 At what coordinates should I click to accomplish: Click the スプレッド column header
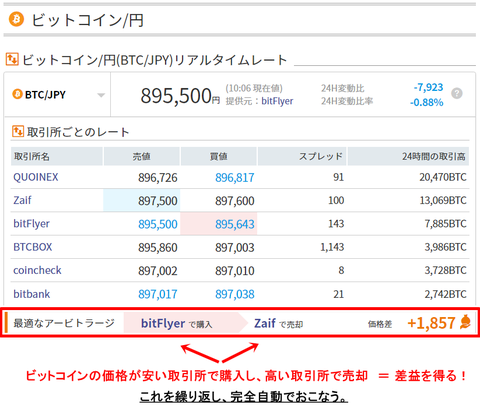(302, 156)
